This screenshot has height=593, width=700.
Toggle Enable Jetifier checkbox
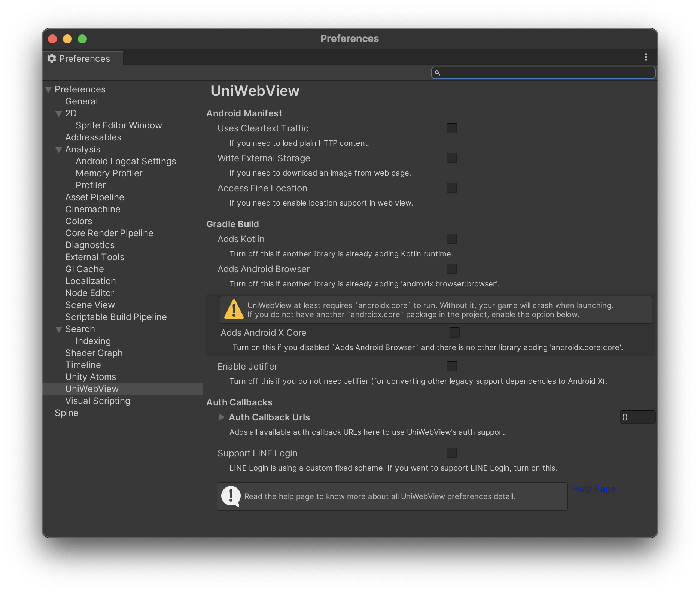[452, 366]
